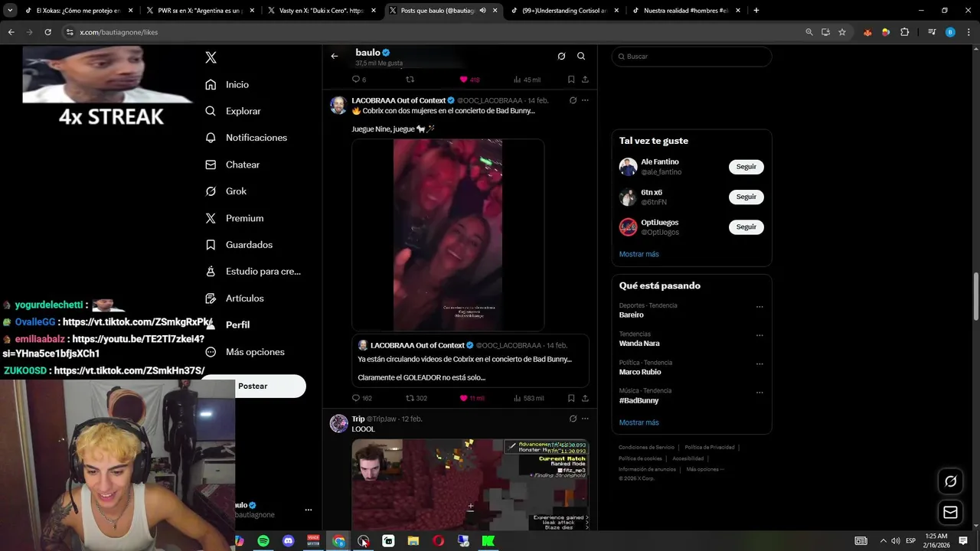This screenshot has height=551, width=980.
Task: Click the Postear button
Action: [x=253, y=386]
